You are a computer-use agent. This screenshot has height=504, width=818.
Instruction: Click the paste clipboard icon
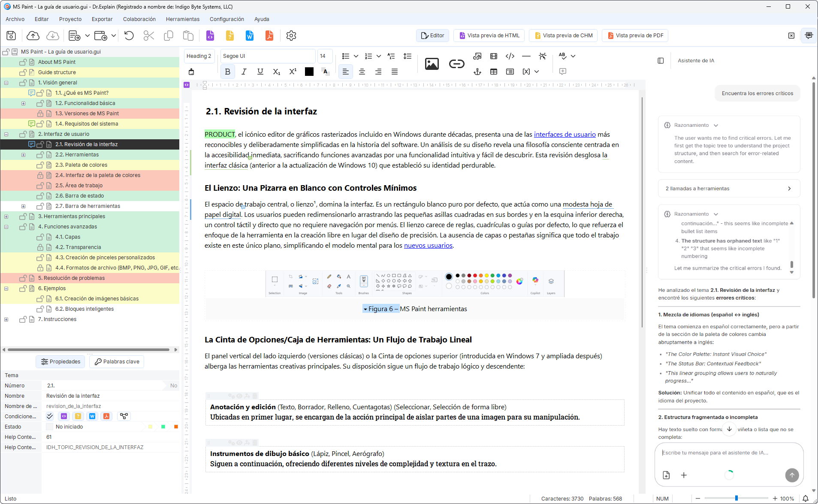click(188, 36)
